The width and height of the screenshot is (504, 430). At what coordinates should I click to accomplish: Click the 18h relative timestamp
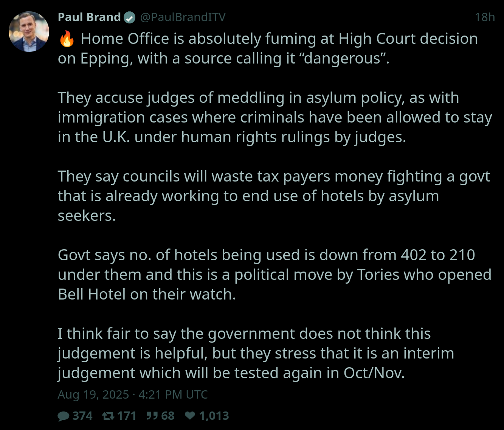485,17
